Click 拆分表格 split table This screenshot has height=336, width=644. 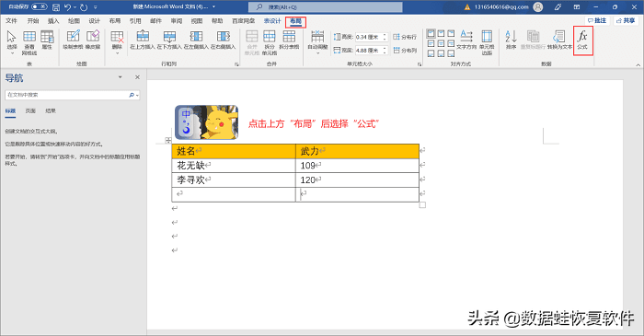coord(289,40)
